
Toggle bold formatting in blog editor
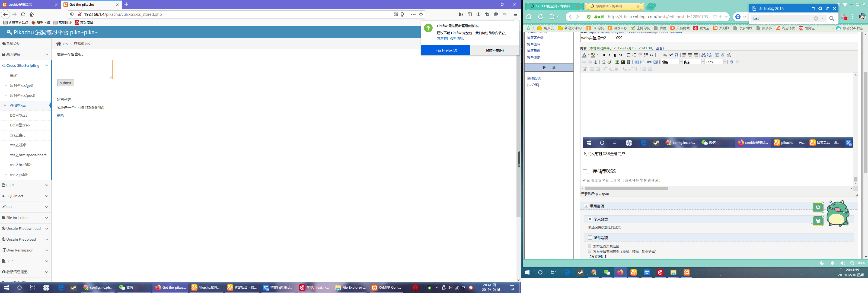tap(604, 55)
